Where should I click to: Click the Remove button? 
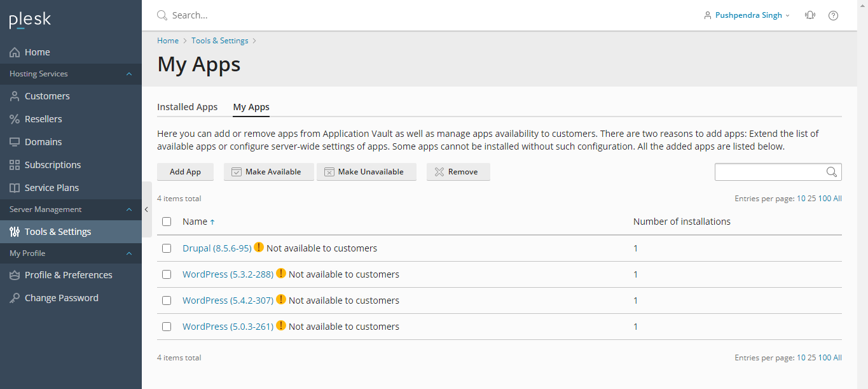coord(458,172)
